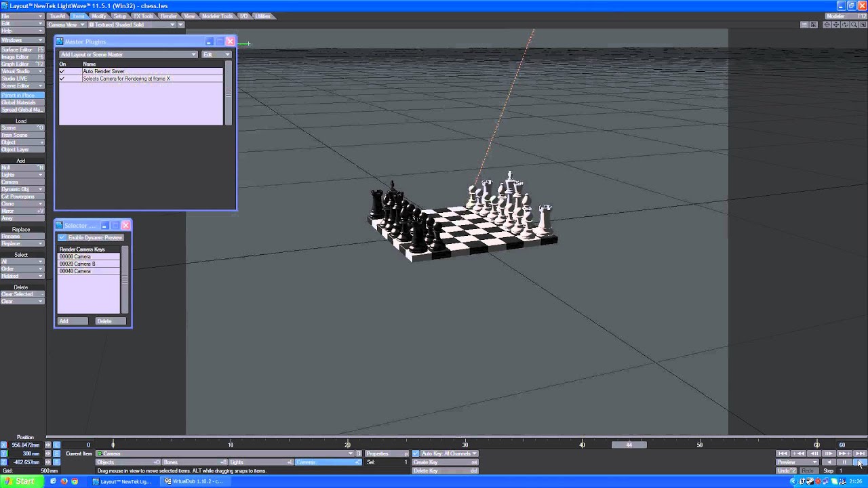The height and width of the screenshot is (488, 868).
Task: Click the Y axis position button
Action: pos(3,453)
